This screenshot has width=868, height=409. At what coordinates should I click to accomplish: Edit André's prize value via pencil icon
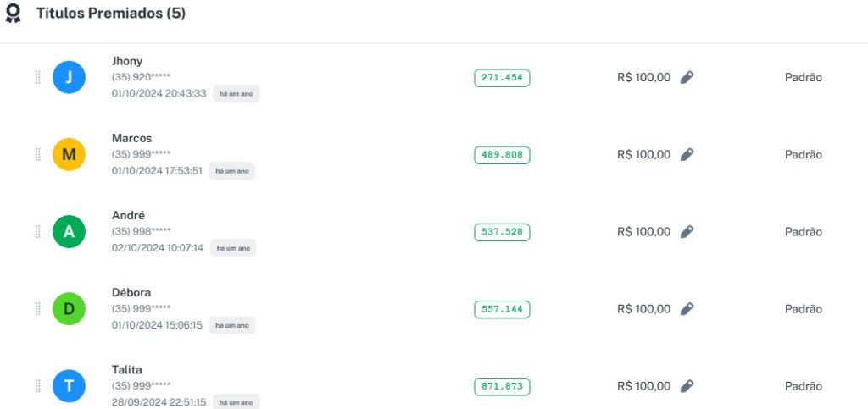[x=687, y=232]
